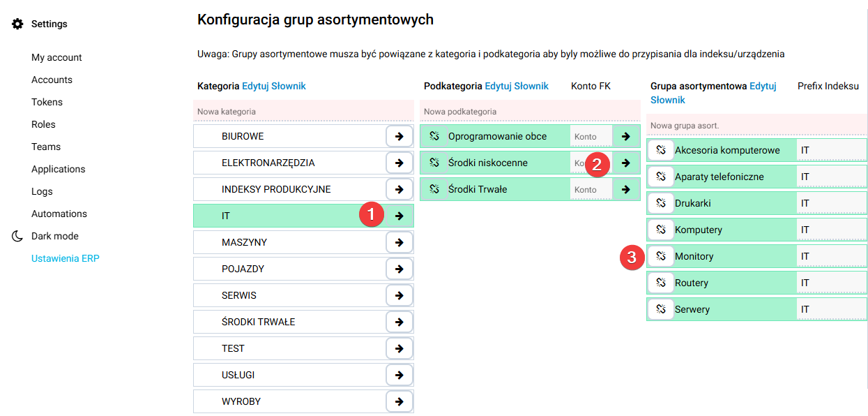
Task: Open Automations settings page
Action: [59, 214]
